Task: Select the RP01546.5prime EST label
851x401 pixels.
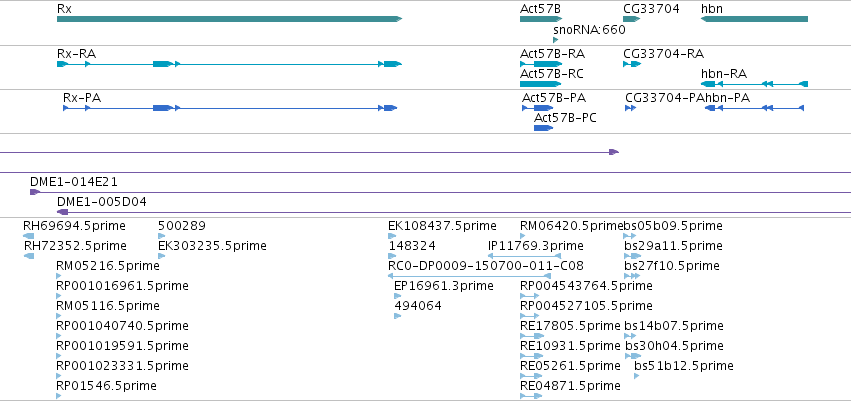Action: (x=106, y=386)
